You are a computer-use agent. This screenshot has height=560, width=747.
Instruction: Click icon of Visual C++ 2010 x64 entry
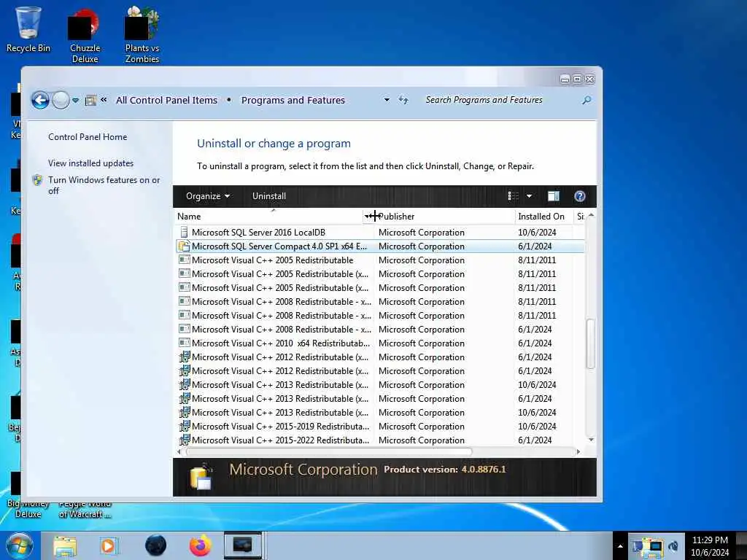184,343
